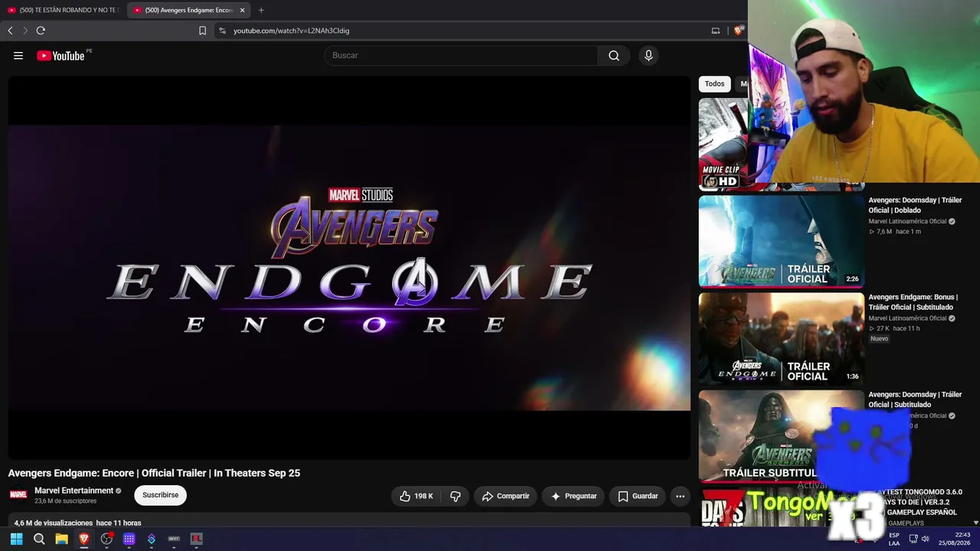980x551 pixels.
Task: Open File Explorer from the taskbar
Action: point(61,539)
